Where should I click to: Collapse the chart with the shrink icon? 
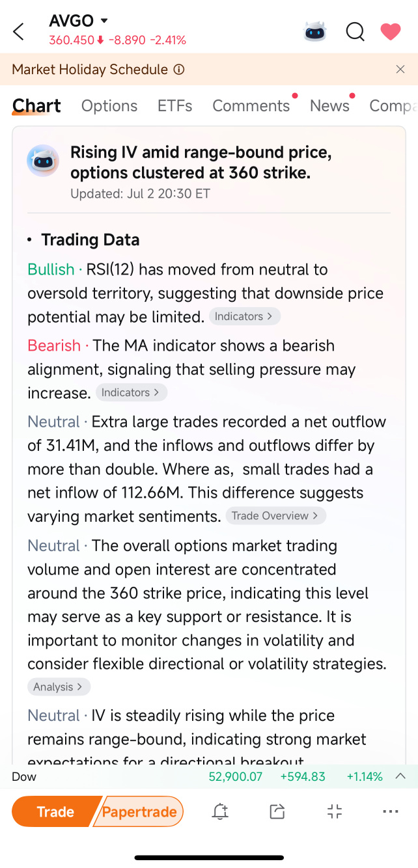(334, 811)
